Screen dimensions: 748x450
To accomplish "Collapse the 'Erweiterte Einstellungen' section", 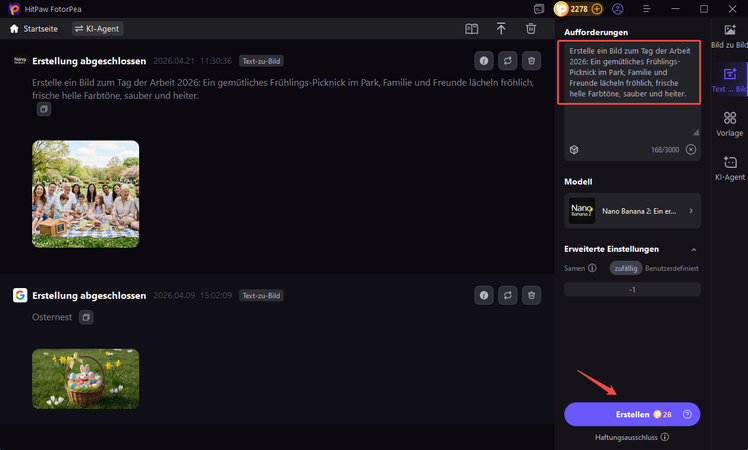I will [x=694, y=249].
